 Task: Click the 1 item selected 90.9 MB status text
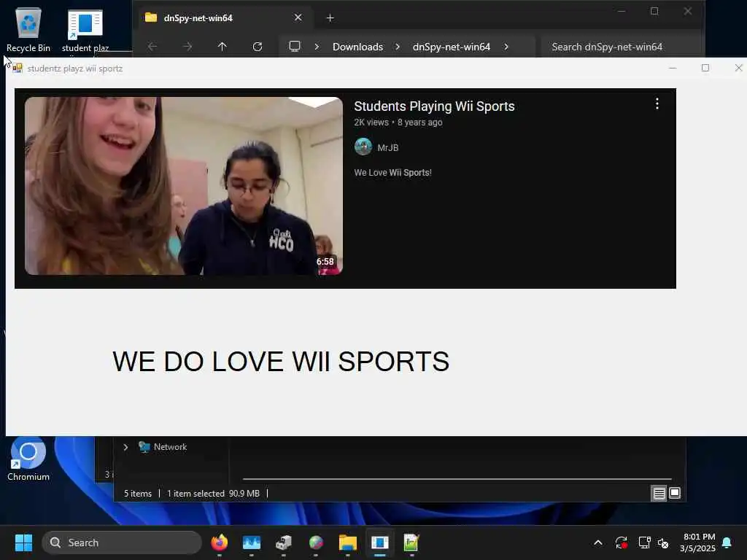point(213,494)
